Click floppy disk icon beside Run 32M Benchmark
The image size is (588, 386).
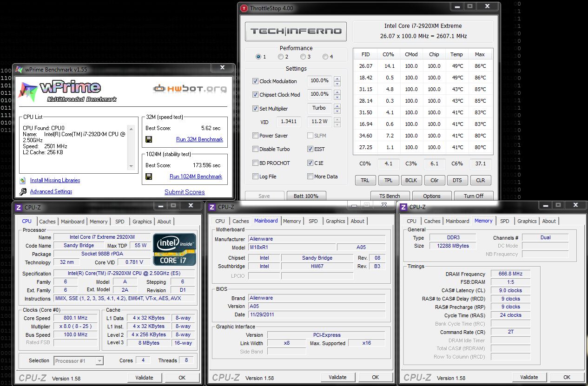149,139
